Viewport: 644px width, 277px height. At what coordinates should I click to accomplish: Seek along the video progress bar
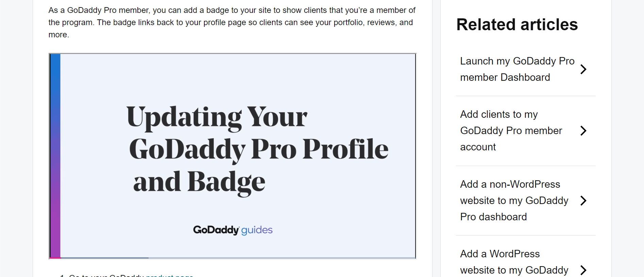233,258
